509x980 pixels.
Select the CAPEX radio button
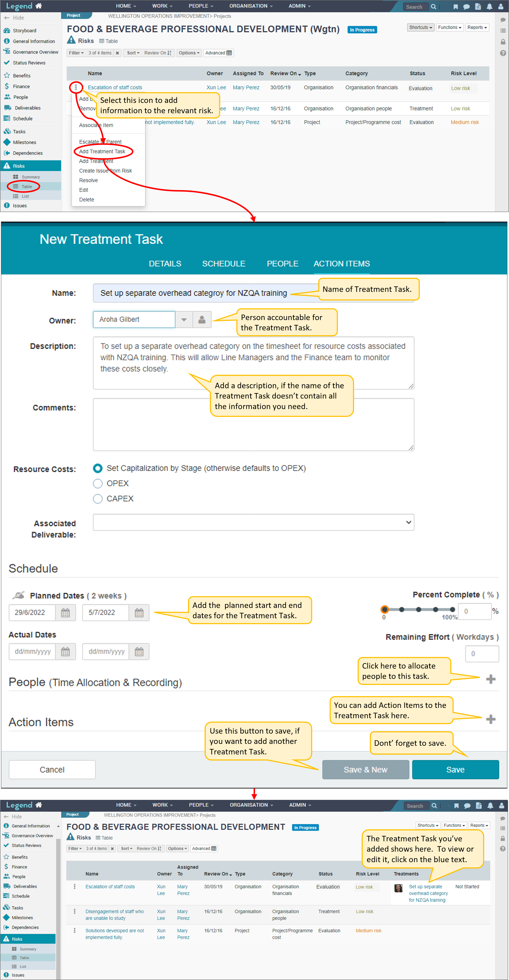click(x=98, y=499)
